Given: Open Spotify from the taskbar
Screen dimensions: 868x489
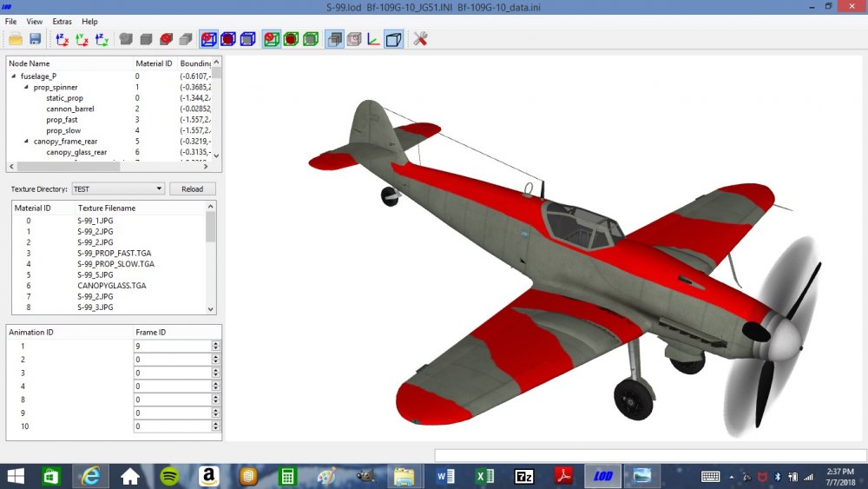Looking at the screenshot, I should click(x=169, y=476).
